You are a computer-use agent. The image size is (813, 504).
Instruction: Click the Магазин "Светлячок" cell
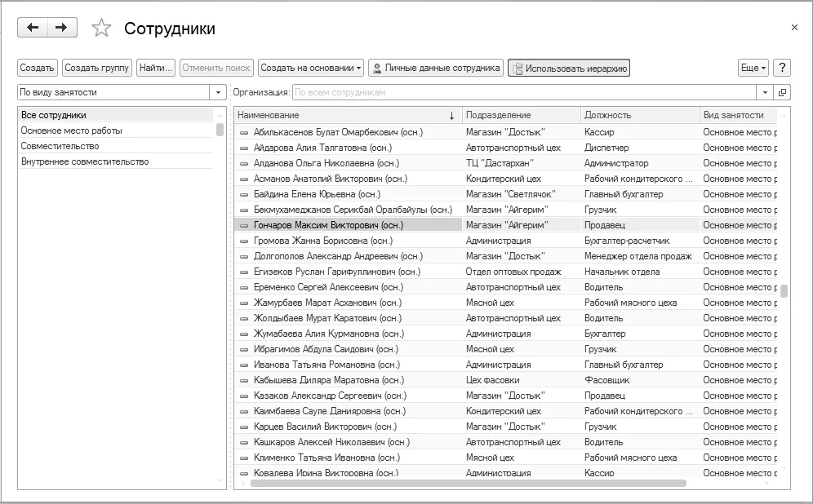pyautogui.click(x=521, y=194)
